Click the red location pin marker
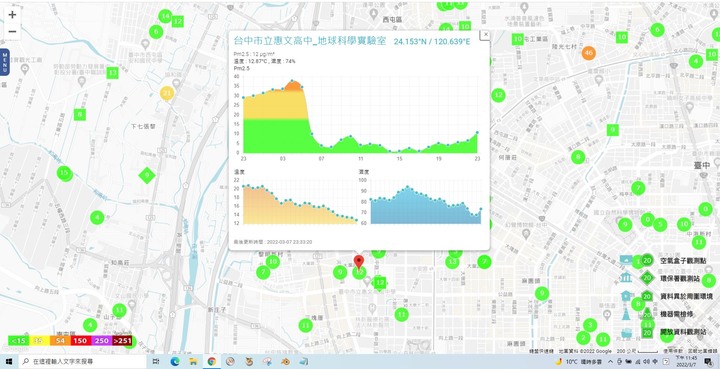The width and height of the screenshot is (720, 369). point(359,262)
